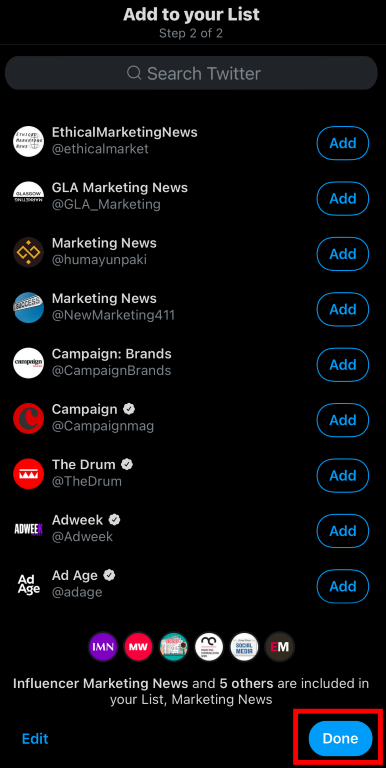The height and width of the screenshot is (768, 386).
Task: Open the Ad Age logo avatar
Action: (x=28, y=584)
